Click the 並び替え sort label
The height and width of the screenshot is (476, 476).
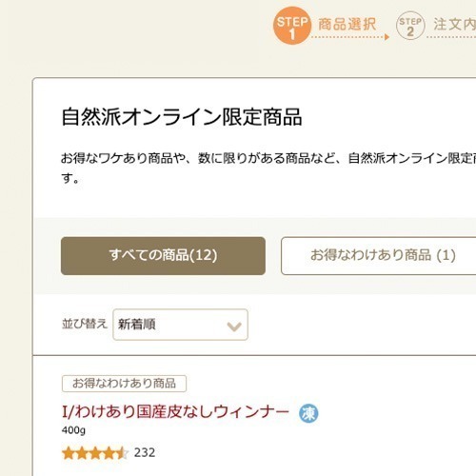pos(85,324)
